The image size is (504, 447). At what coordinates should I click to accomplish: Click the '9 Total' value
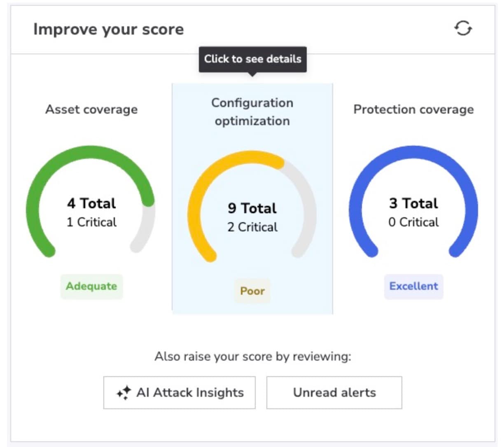252,208
